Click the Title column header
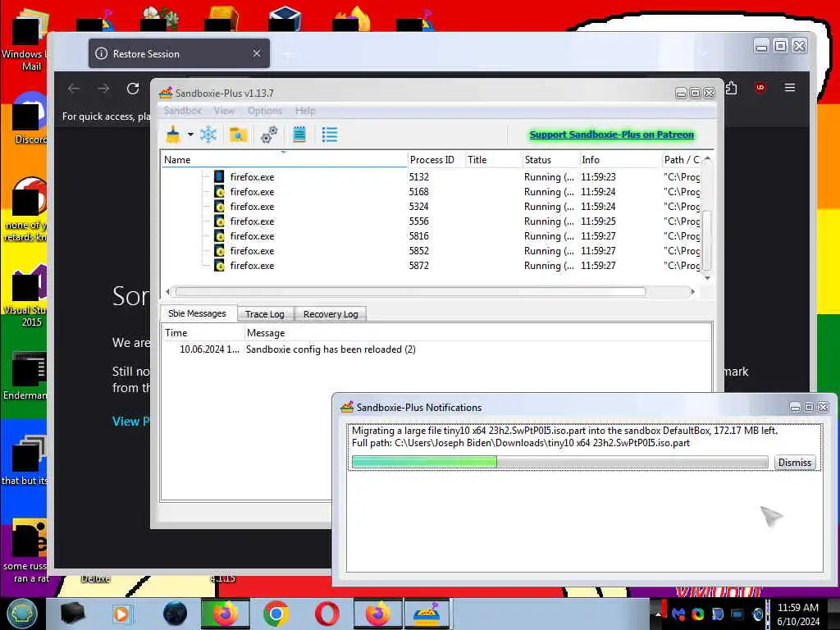This screenshot has width=840, height=630. (493, 160)
